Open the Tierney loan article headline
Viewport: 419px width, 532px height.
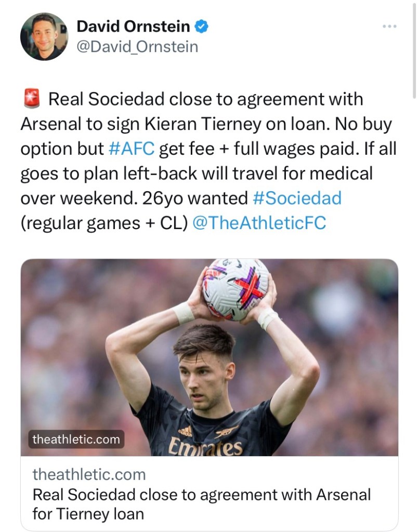(x=202, y=503)
